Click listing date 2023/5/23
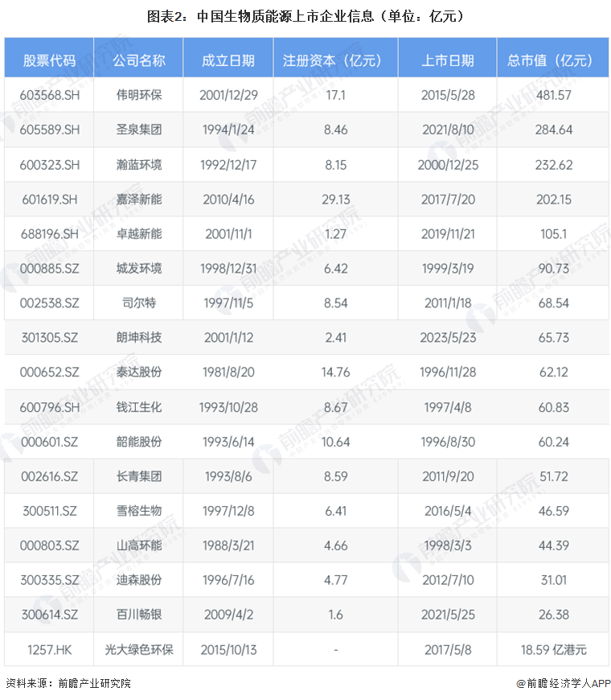 pyautogui.click(x=448, y=337)
